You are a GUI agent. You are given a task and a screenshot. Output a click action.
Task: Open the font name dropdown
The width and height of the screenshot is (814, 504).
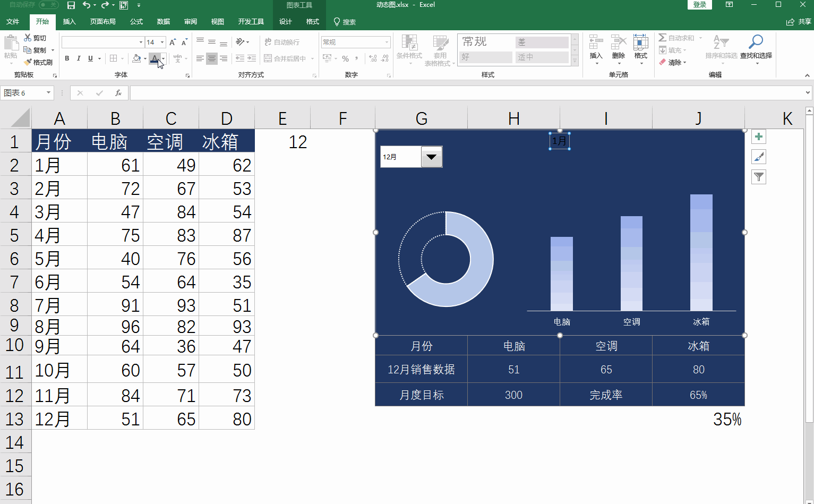[x=141, y=42]
